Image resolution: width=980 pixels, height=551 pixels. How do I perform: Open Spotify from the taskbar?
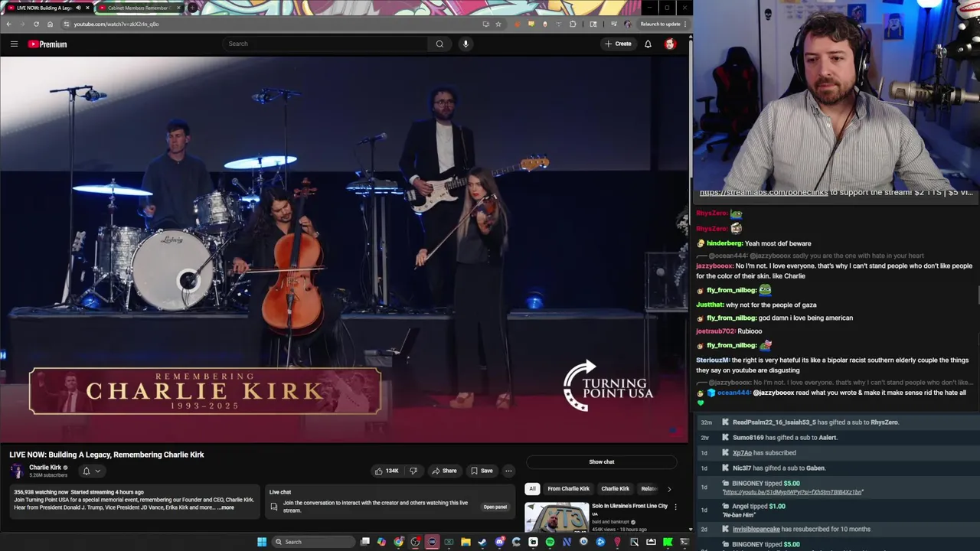[x=550, y=542]
